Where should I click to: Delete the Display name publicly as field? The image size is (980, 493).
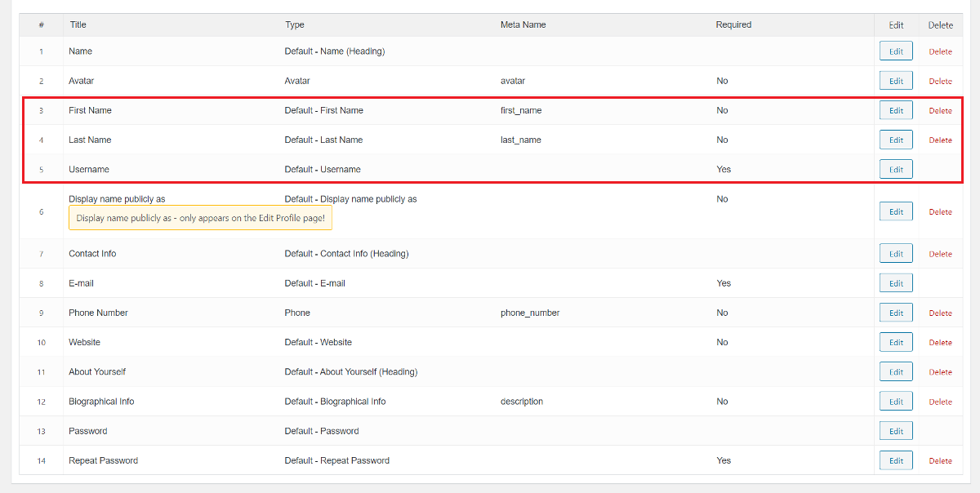coord(940,212)
